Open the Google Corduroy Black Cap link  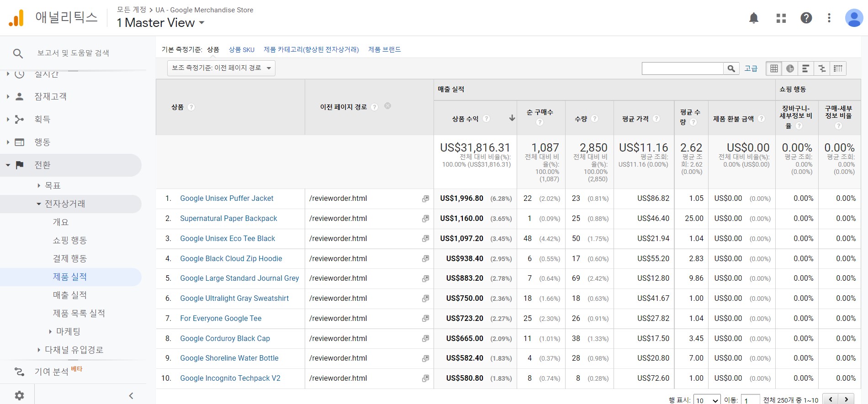[x=225, y=339]
